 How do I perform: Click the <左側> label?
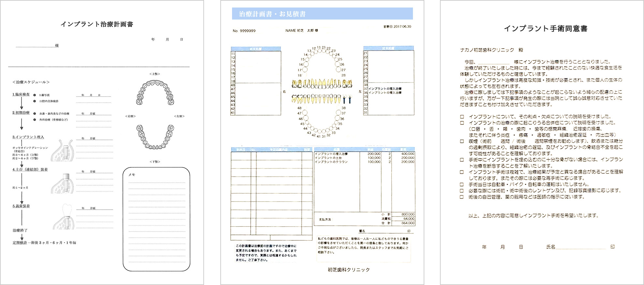tap(179, 116)
